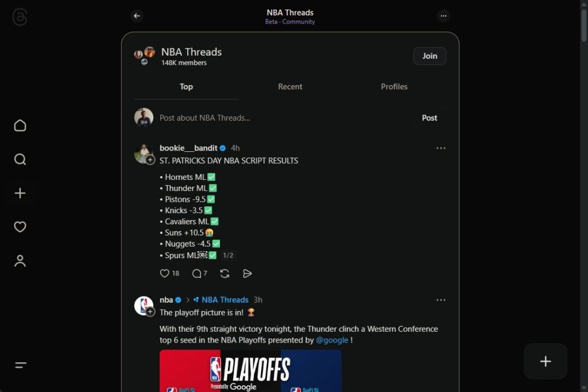Switch to the Recent tab
The height and width of the screenshot is (392, 588).
pos(290,86)
